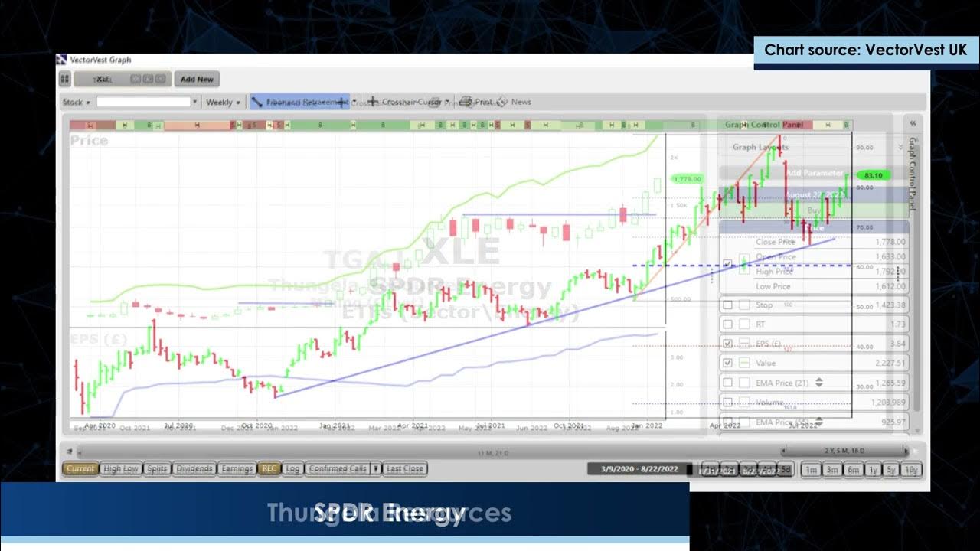Toggle the EPS (£) checkbox
The image size is (980, 551).
[x=727, y=344]
